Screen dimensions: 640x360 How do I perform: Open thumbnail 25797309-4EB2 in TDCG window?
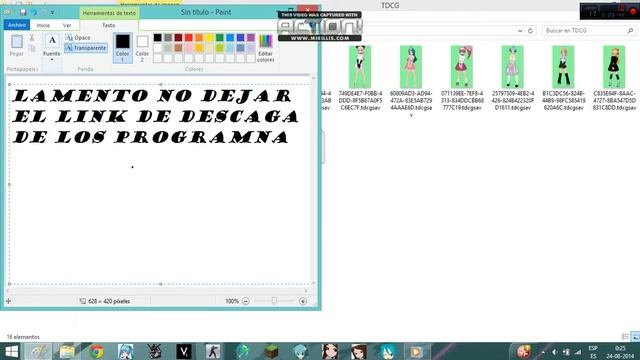[512, 67]
